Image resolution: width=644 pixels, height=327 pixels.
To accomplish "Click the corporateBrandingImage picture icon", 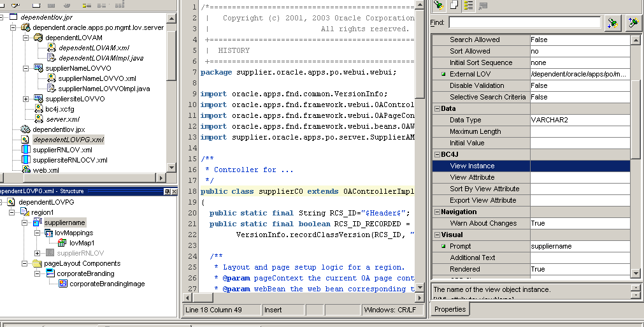I will coord(63,284).
